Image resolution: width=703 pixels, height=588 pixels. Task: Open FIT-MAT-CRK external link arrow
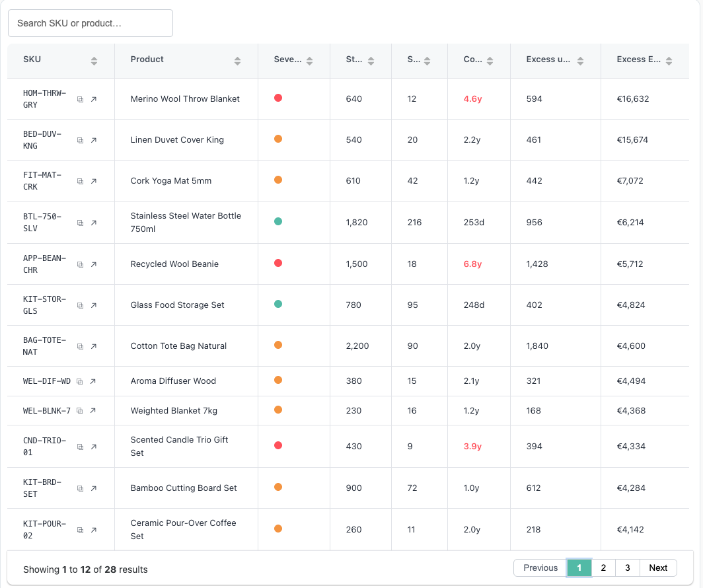tap(94, 182)
